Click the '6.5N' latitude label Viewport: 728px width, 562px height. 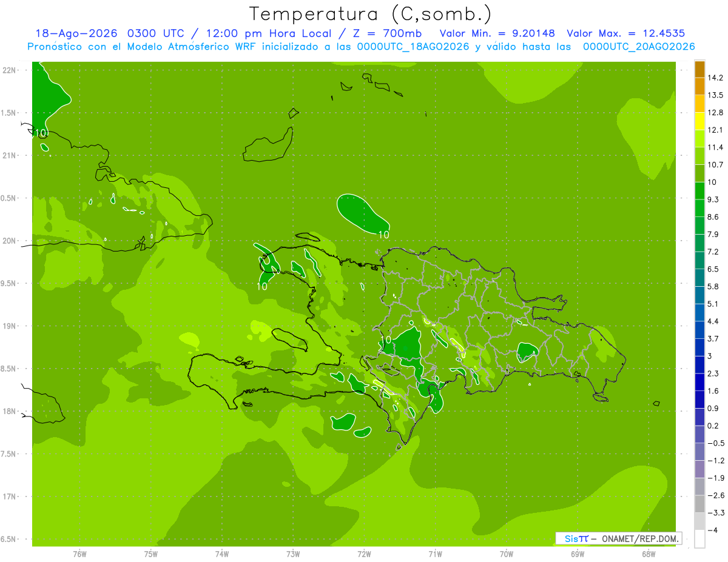tap(8, 540)
